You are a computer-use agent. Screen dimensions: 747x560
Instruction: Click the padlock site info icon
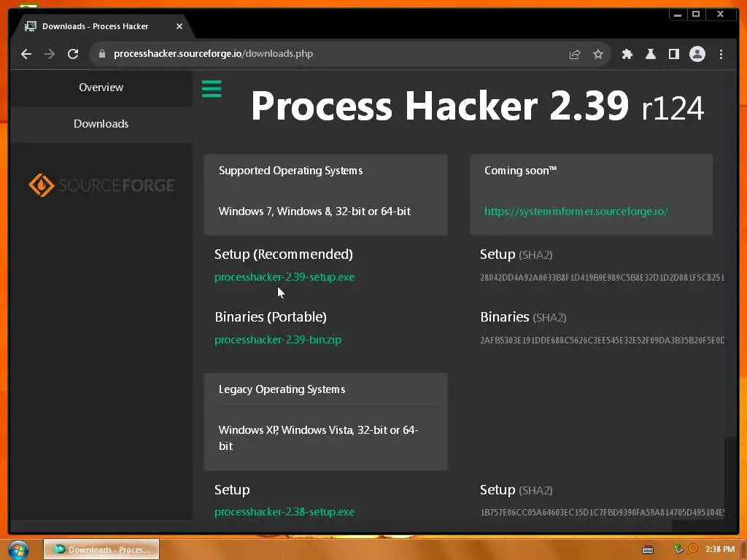(101, 54)
